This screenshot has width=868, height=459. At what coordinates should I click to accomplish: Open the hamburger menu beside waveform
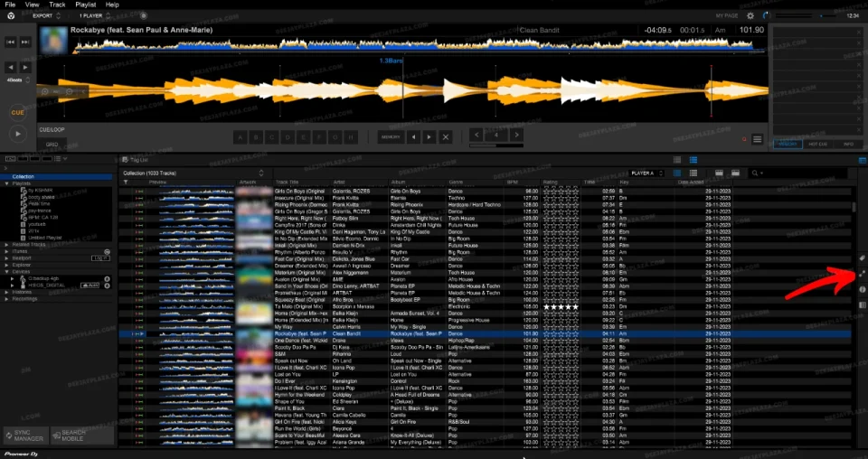(x=758, y=139)
